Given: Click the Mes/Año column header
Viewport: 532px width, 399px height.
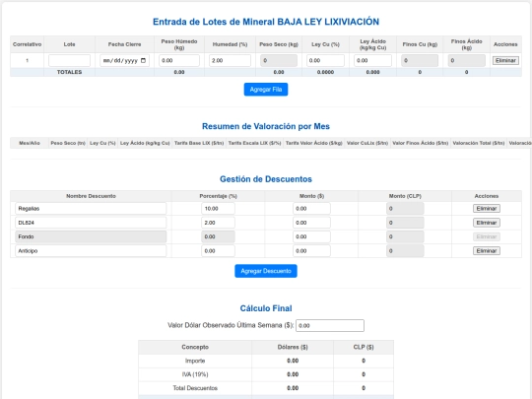Looking at the screenshot, I should coord(30,143).
